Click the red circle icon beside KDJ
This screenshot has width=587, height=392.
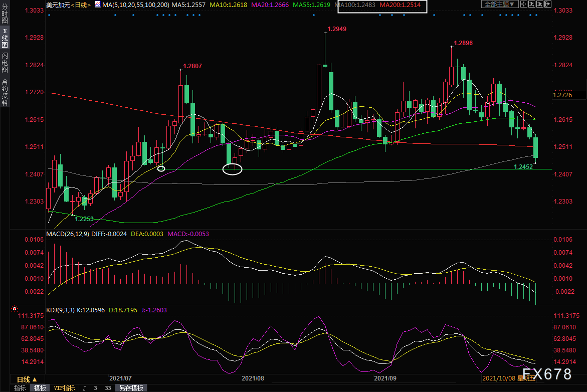(x=15, y=310)
